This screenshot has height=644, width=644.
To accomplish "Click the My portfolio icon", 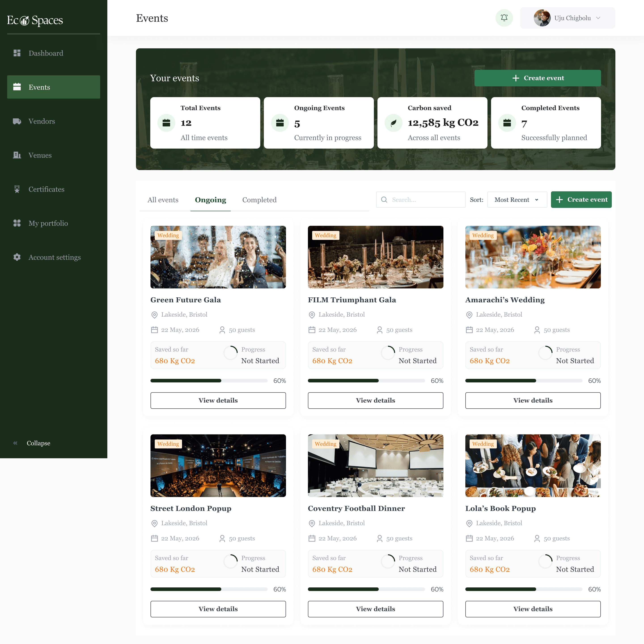I will (17, 223).
